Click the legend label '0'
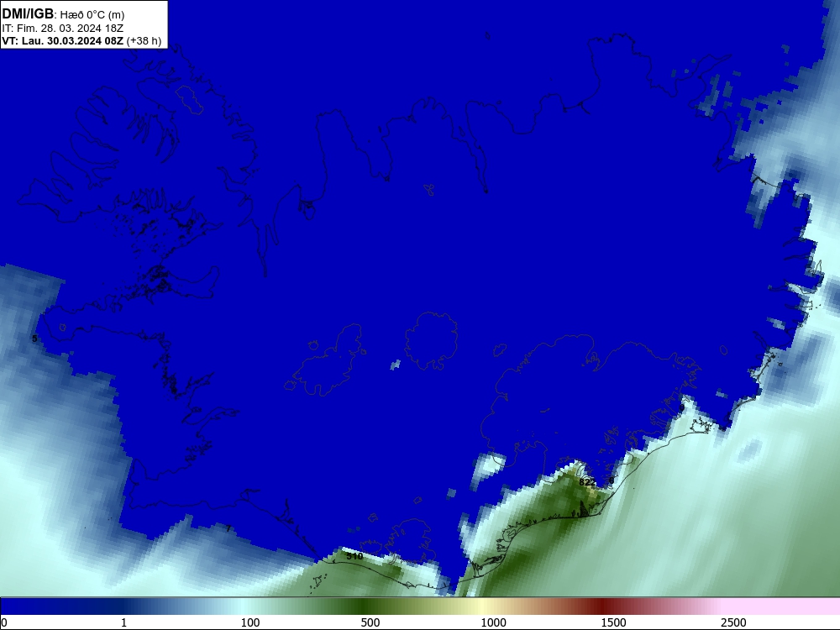This screenshot has width=840, height=630. coord(4,622)
